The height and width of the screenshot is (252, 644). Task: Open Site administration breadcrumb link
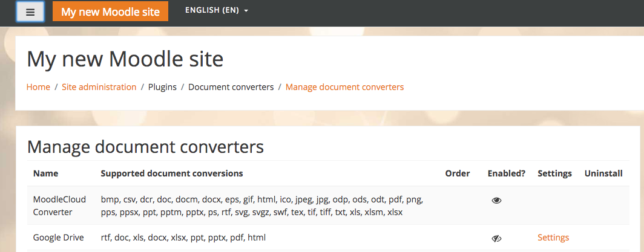(x=99, y=87)
